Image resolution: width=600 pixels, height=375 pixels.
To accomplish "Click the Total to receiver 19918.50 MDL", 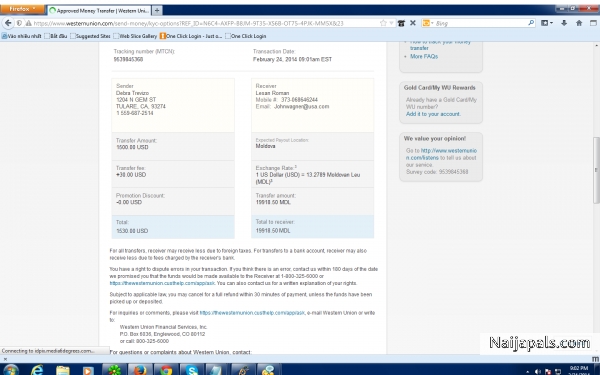I will pos(273,231).
